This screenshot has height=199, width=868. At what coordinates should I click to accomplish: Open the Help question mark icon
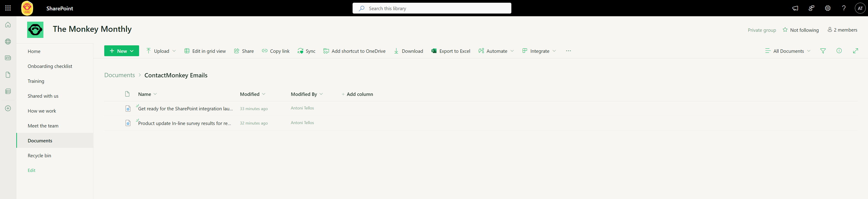(x=844, y=8)
